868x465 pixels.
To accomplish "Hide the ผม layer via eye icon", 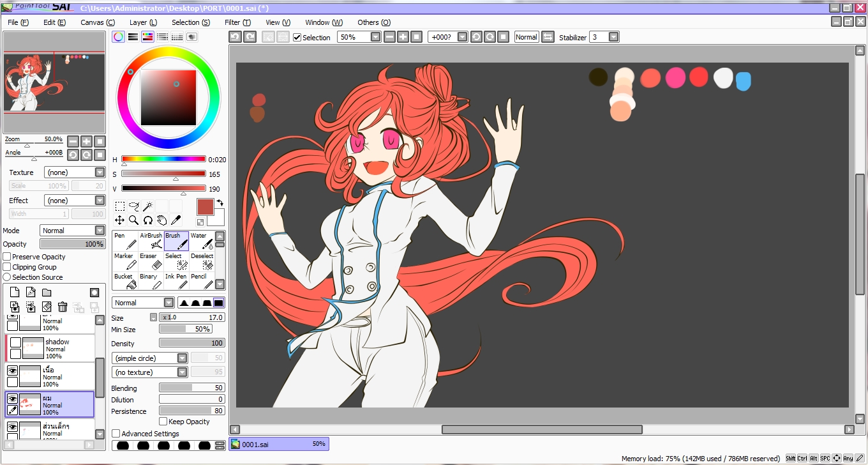I will tap(12, 399).
